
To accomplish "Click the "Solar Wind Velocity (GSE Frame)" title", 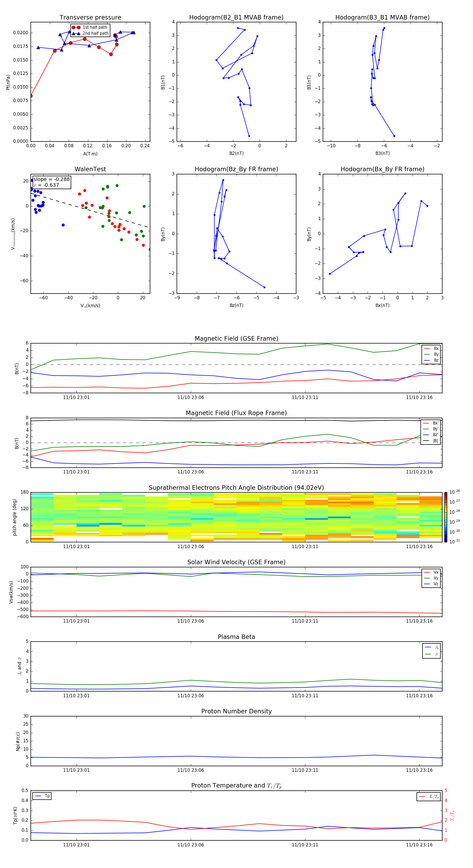I will click(x=236, y=562).
